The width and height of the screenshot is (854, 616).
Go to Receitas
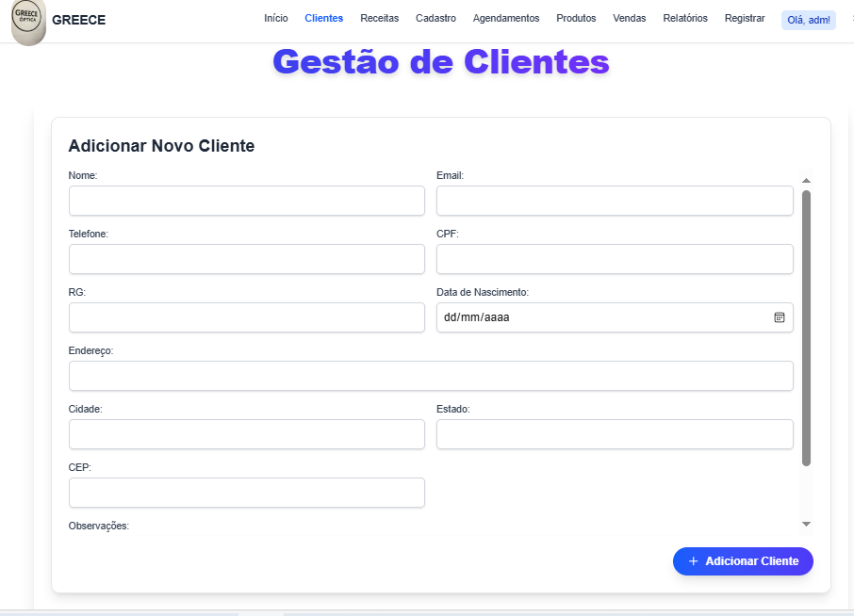click(379, 17)
